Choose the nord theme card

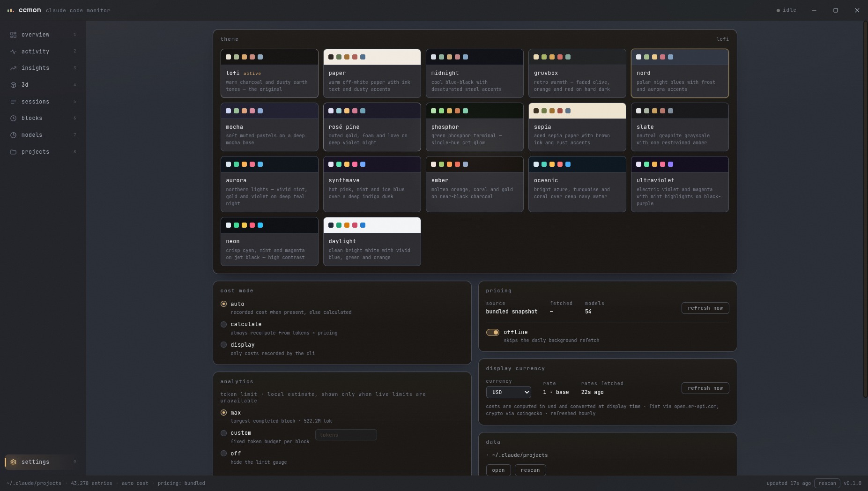pos(680,73)
